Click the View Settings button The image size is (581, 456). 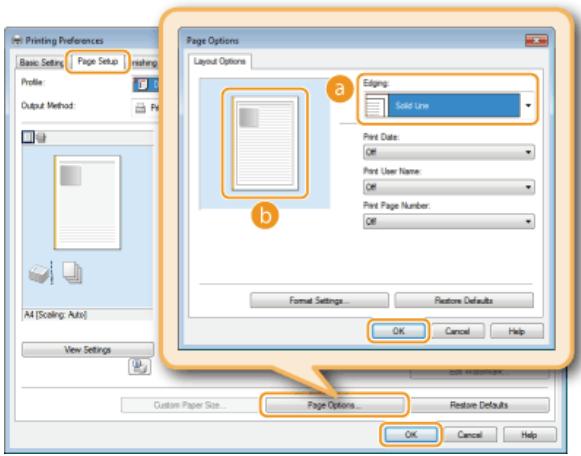pyautogui.click(x=88, y=350)
